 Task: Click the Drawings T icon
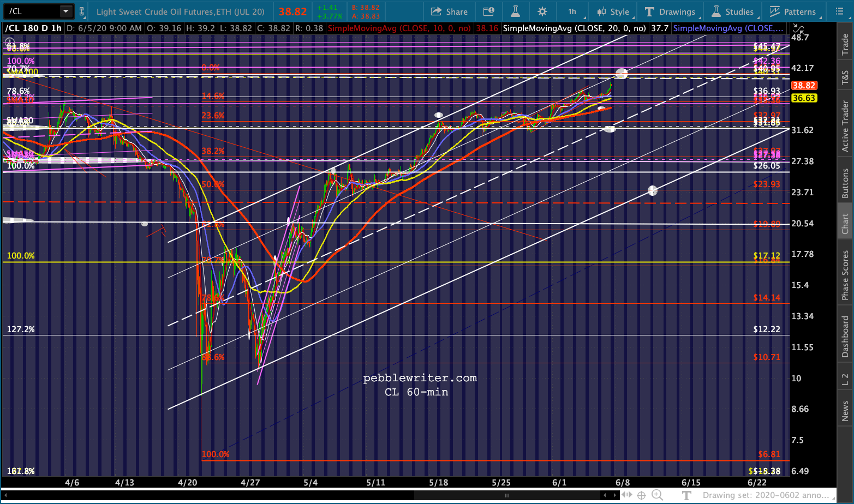(649, 11)
